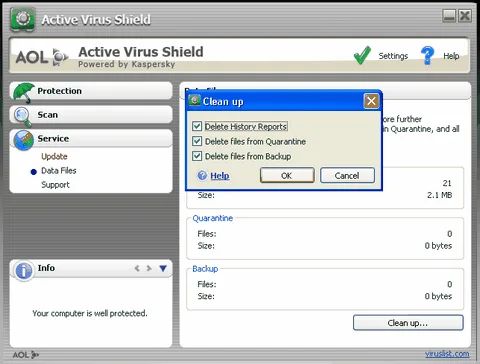
Task: Click the green checkmark Settings icon
Action: pyautogui.click(x=362, y=55)
